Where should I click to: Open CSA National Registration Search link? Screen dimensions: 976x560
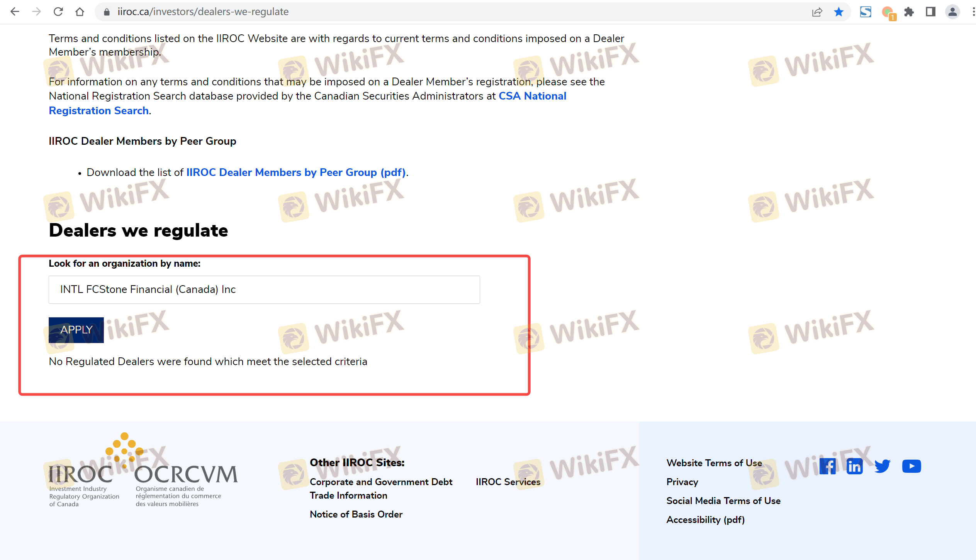pyautogui.click(x=307, y=103)
